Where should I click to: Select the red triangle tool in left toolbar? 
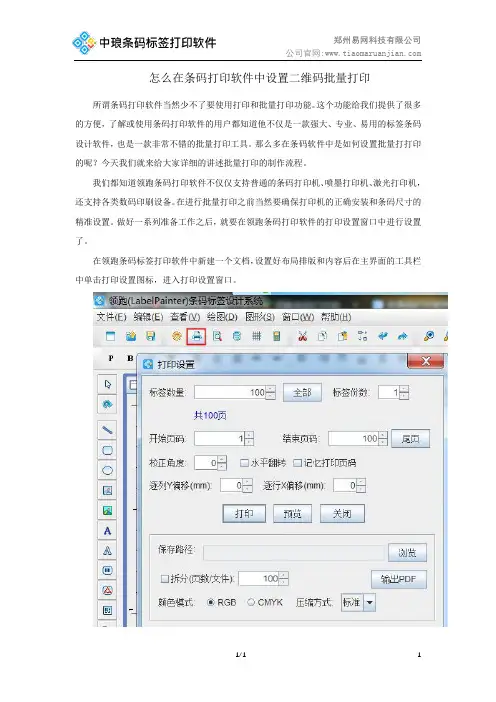(107, 591)
